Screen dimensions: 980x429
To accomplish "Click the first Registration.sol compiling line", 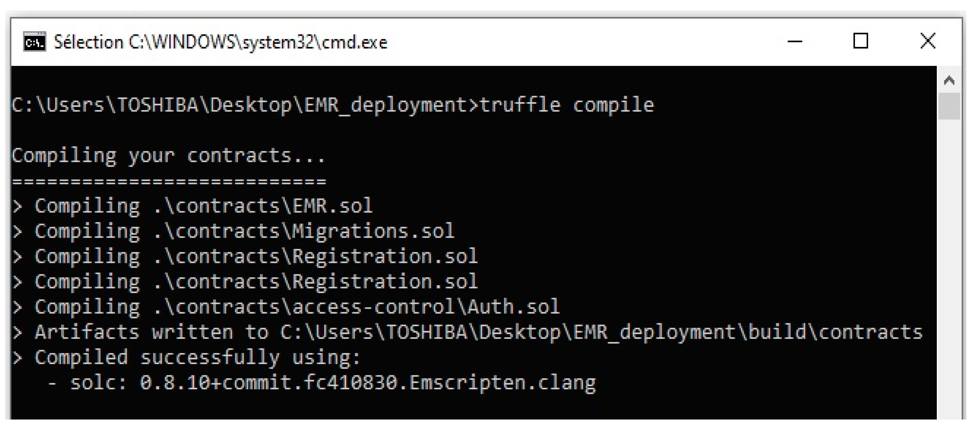I will [x=245, y=256].
